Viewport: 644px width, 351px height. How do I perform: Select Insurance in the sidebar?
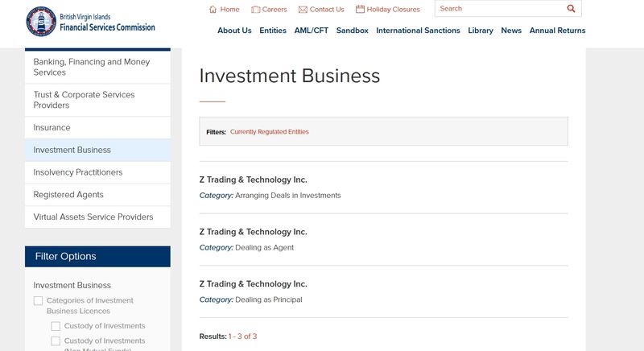click(x=97, y=128)
